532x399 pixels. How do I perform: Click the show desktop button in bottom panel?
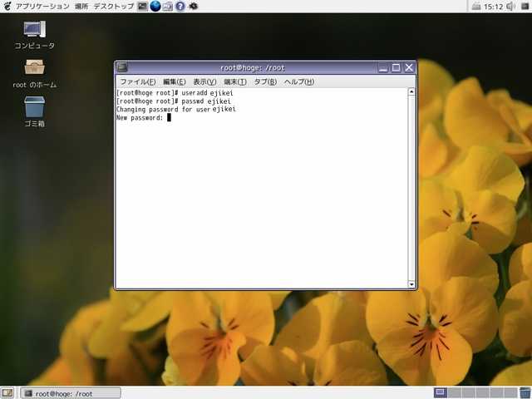[7, 393]
